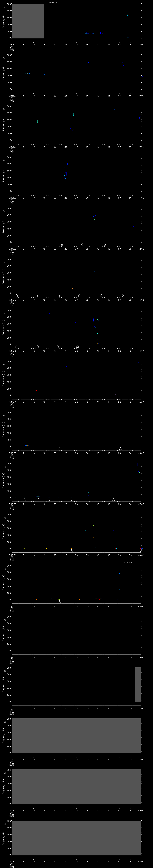Click the dashed ADDET_OFF line in panel 12
153x868 pixels.
128,583
